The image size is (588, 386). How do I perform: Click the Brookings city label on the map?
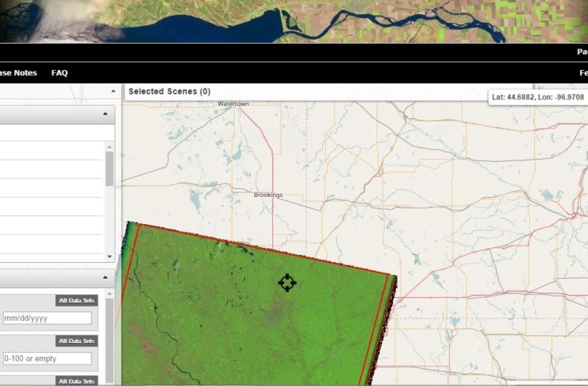tap(267, 195)
